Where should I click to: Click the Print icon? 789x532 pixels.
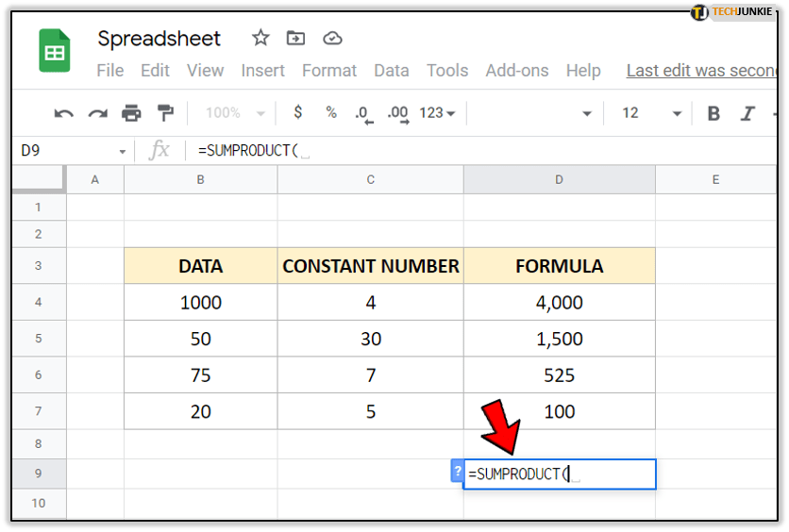tap(131, 113)
